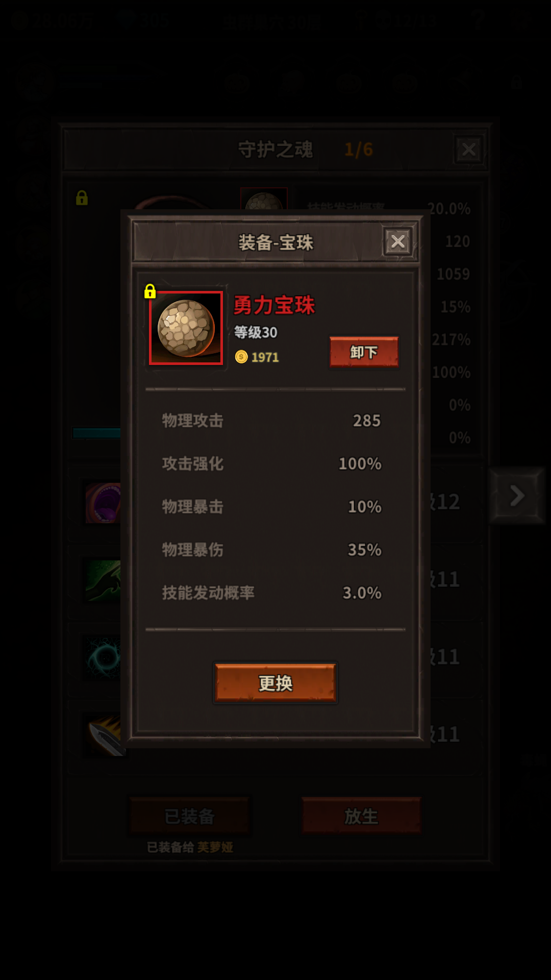Click the 守护之魂 panel title
Image resolution: width=551 pixels, height=980 pixels.
275,150
